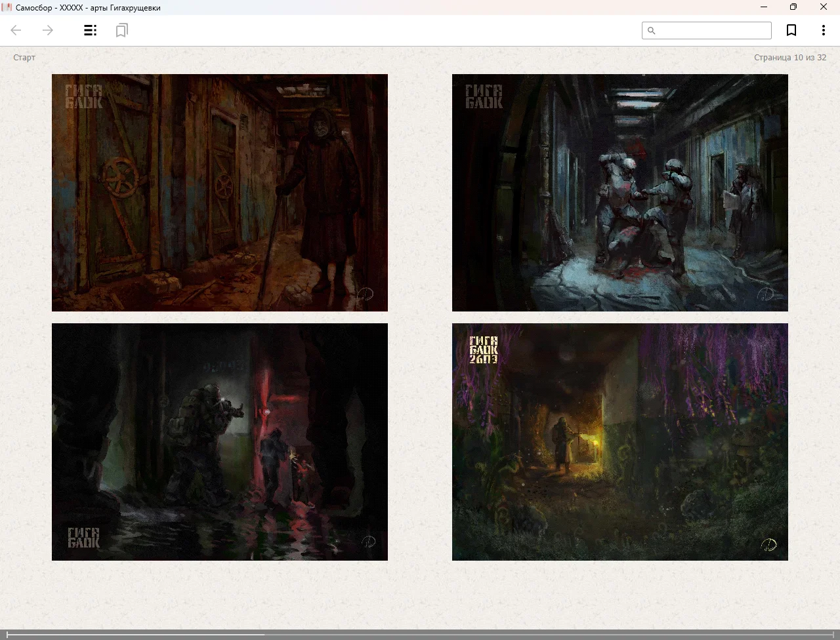This screenshot has width=840, height=640.
Task: Click the magnifier icon in the search box
Action: tap(652, 31)
